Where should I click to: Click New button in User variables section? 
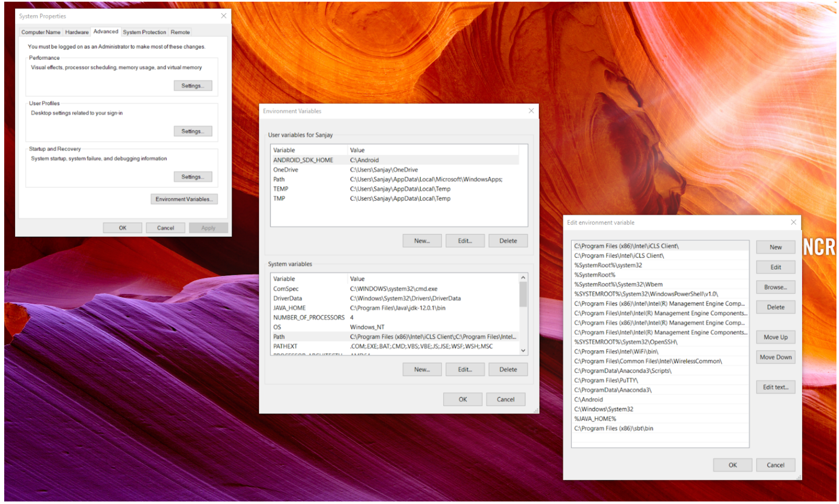tap(421, 240)
